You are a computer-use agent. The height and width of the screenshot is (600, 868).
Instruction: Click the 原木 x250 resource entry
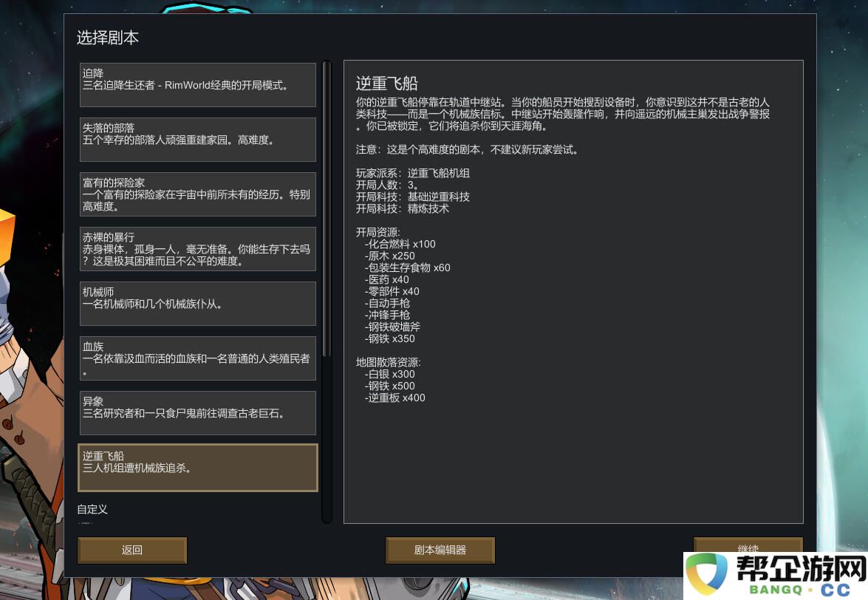390,256
